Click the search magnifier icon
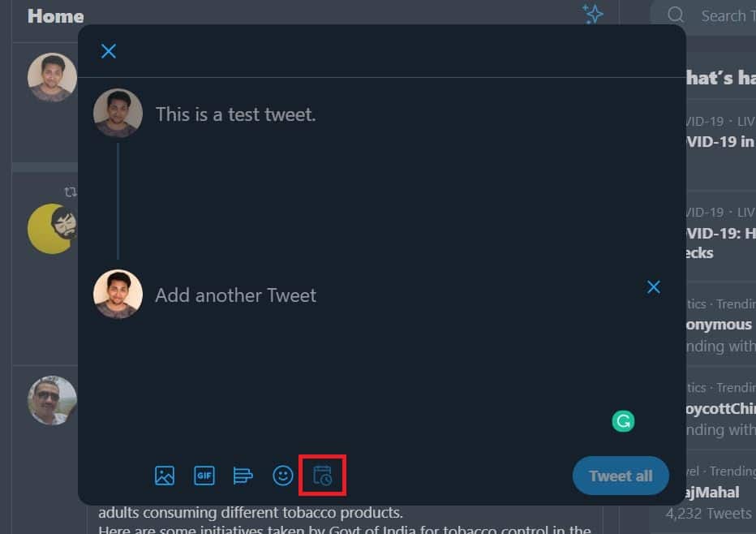Viewport: 756px width, 534px height. pyautogui.click(x=675, y=15)
